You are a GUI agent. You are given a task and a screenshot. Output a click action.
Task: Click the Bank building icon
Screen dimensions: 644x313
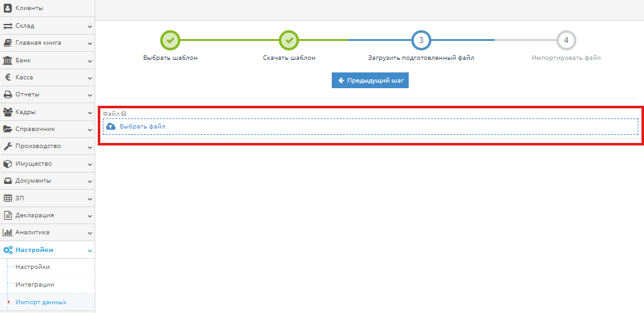coord(8,60)
